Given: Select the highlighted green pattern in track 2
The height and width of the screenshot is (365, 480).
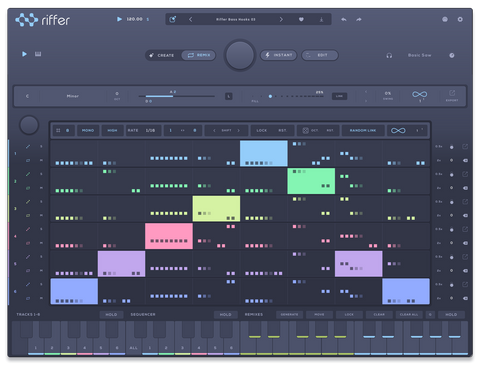Looking at the screenshot, I should click(x=311, y=181).
